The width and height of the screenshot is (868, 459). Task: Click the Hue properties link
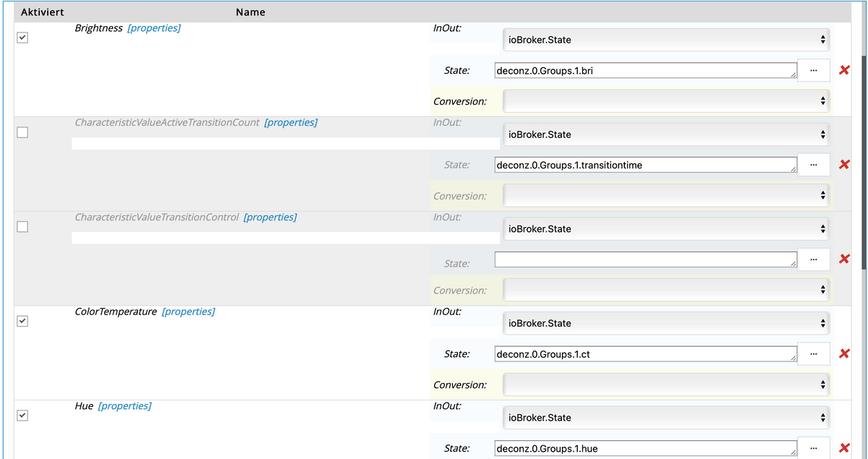point(124,406)
